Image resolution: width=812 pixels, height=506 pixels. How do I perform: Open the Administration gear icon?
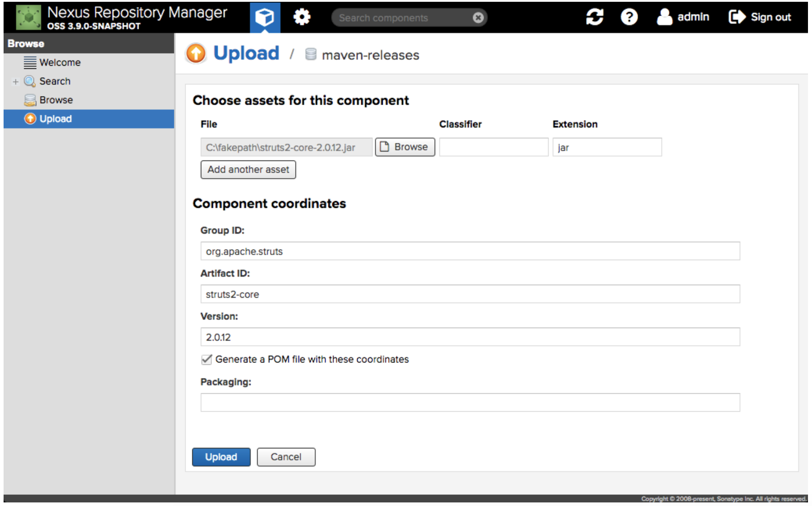pos(302,17)
